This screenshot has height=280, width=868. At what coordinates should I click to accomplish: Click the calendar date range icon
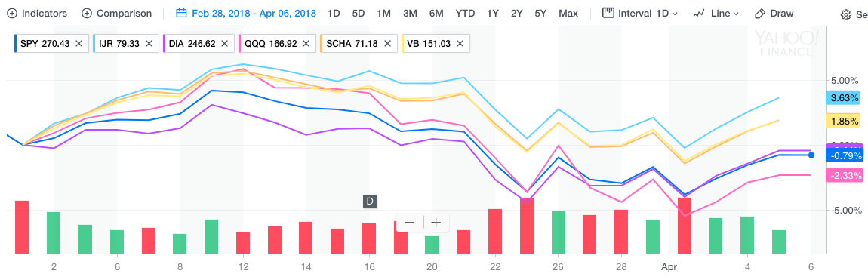click(x=182, y=14)
